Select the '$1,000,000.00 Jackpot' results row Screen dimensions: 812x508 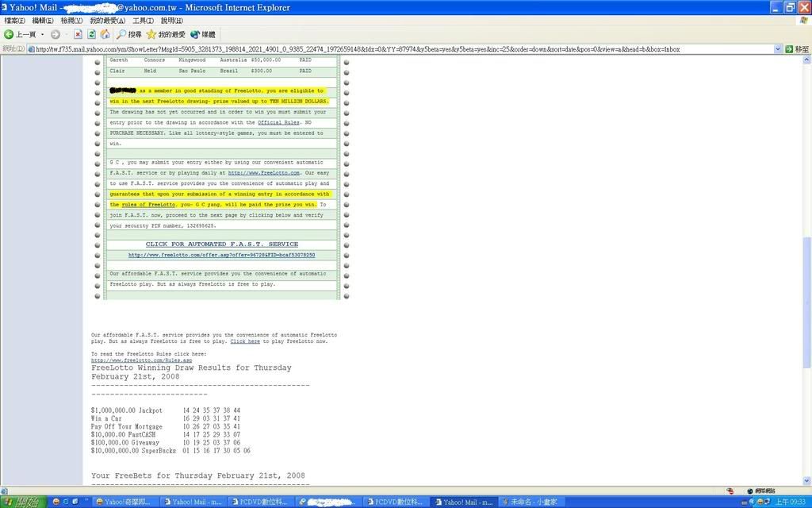coord(166,410)
